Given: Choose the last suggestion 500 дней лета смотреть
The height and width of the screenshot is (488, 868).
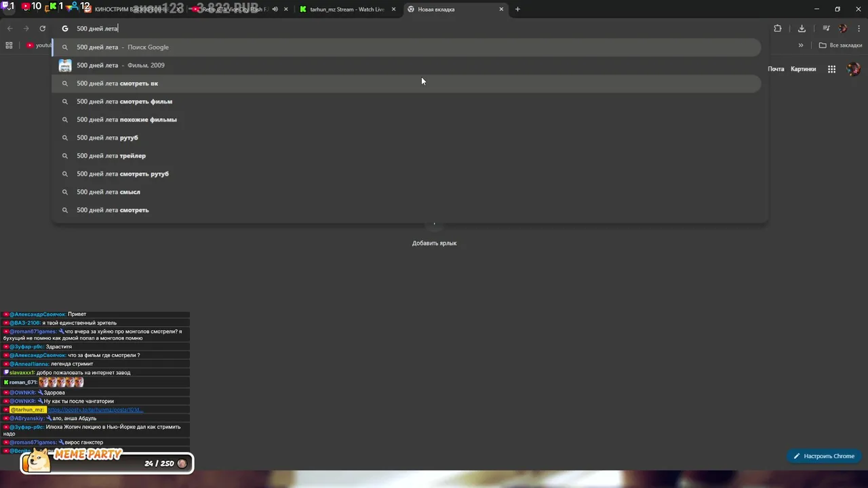Looking at the screenshot, I should pyautogui.click(x=407, y=210).
